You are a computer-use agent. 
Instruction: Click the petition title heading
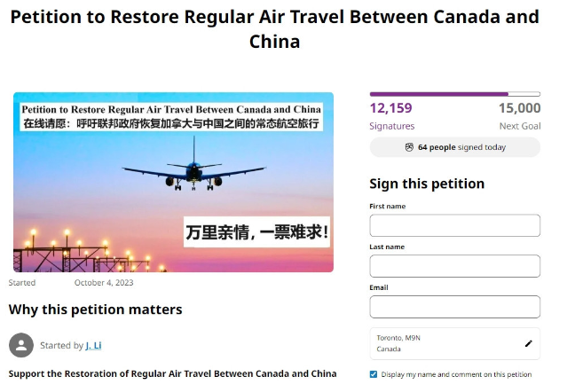tap(275, 29)
